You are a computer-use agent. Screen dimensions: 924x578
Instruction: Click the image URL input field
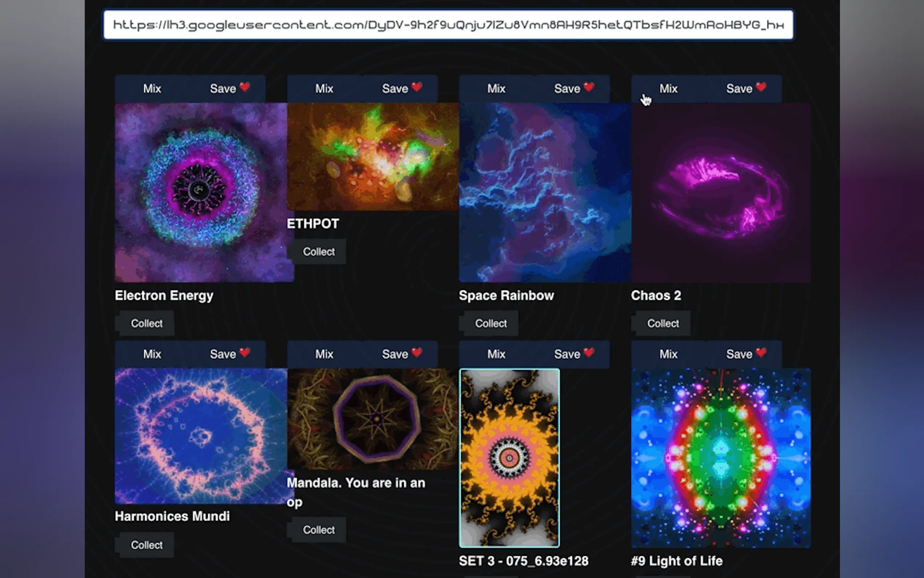[448, 25]
